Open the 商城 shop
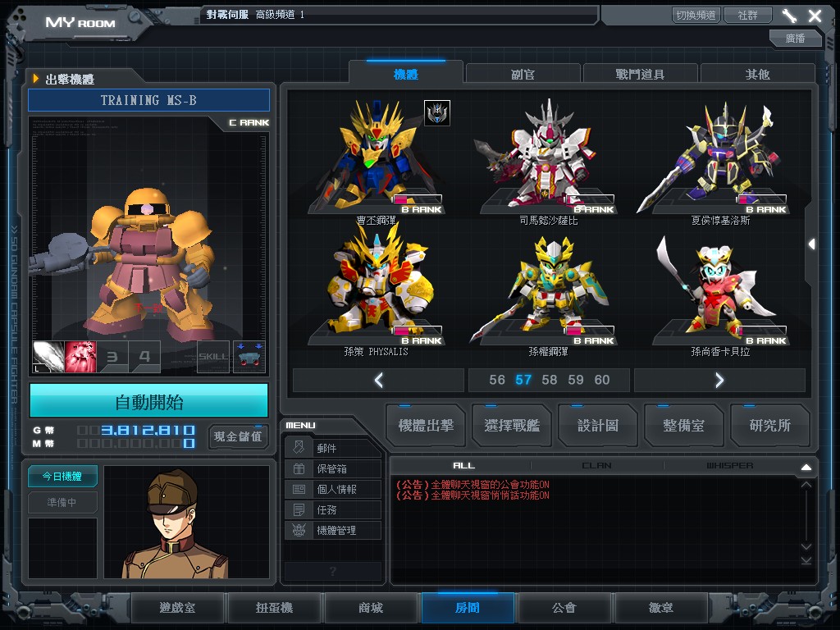 click(x=371, y=608)
